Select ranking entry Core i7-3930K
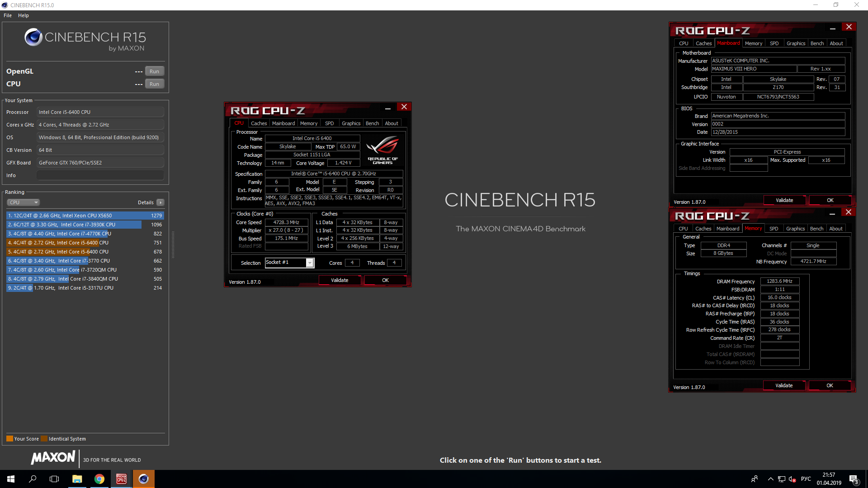Viewport: 868px width, 488px height. 85,225
